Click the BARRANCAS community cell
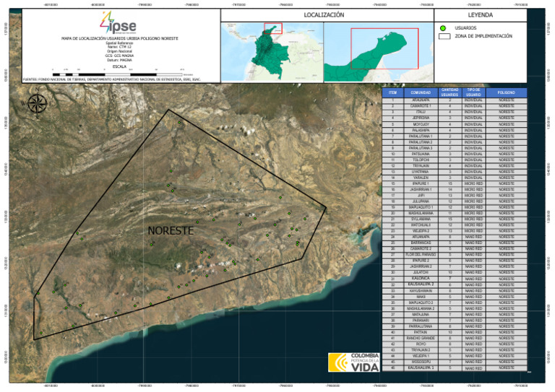Image resolution: width=555 pixels, height=392 pixels. [421, 243]
